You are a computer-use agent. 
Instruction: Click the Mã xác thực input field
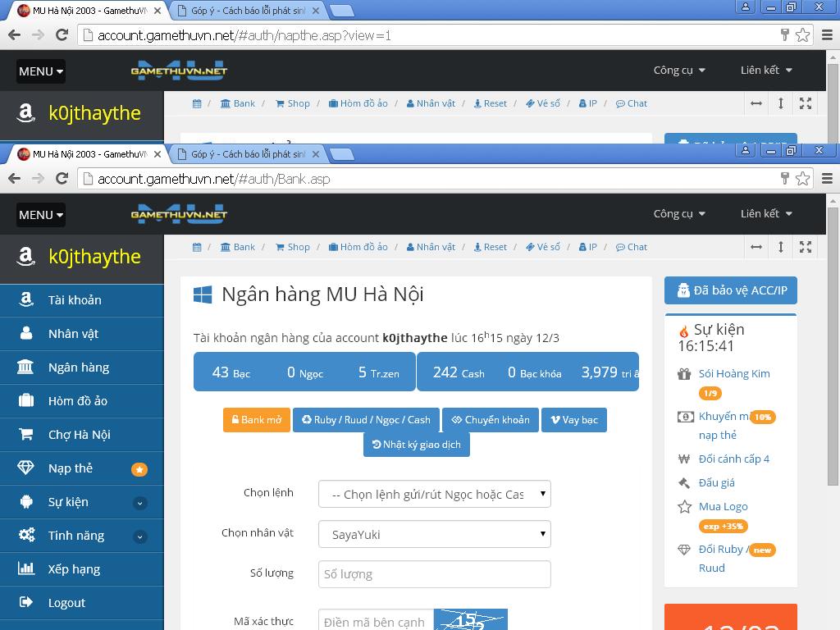(376, 620)
